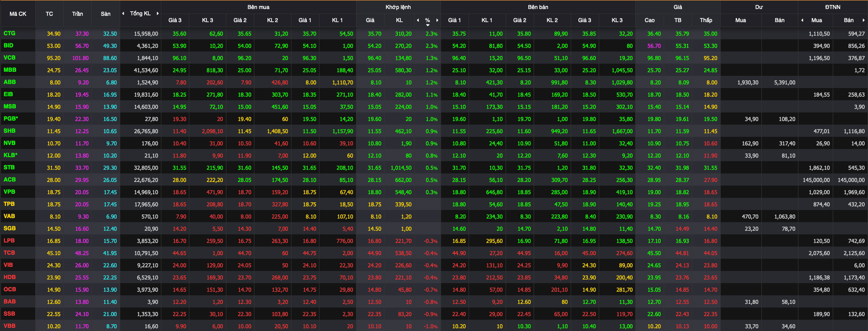Click TCB foreign buy volume 2,075,60
The width and height of the screenshot is (868, 331).
(819, 253)
